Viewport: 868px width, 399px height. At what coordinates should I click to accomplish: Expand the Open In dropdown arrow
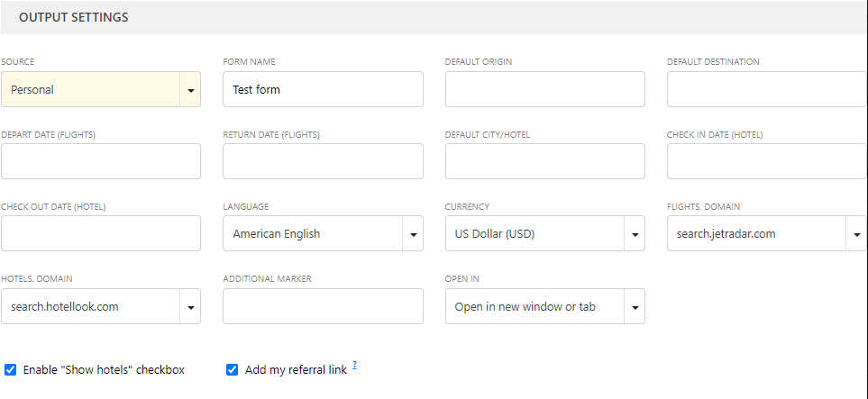(635, 307)
